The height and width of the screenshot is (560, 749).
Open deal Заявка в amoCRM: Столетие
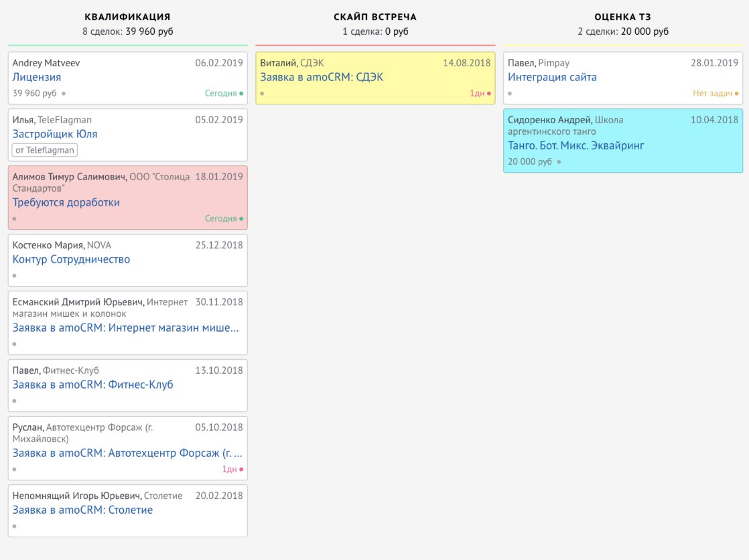[x=82, y=509]
